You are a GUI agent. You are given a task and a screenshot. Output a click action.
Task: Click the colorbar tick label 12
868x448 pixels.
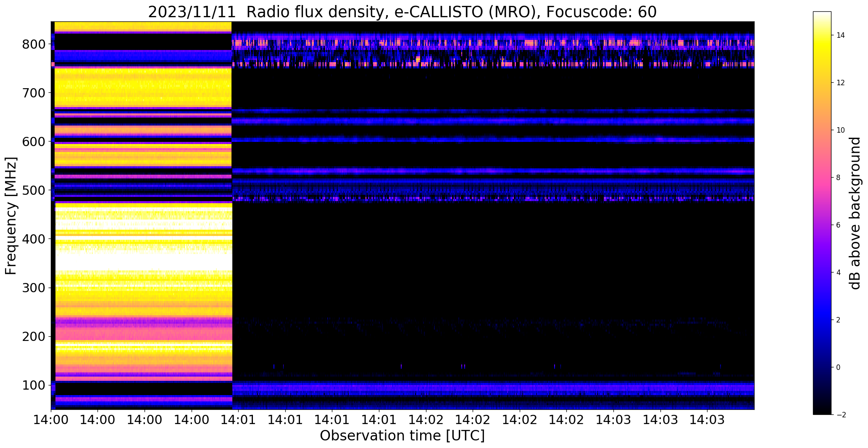tap(841, 83)
